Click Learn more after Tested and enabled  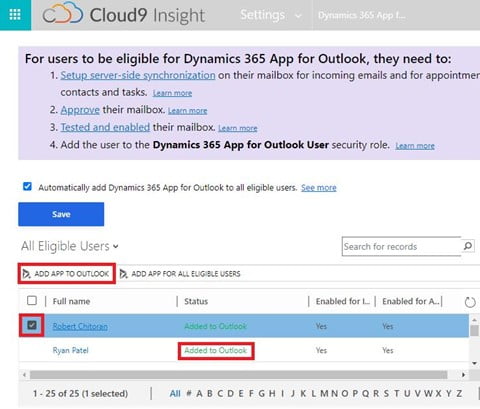click(238, 128)
